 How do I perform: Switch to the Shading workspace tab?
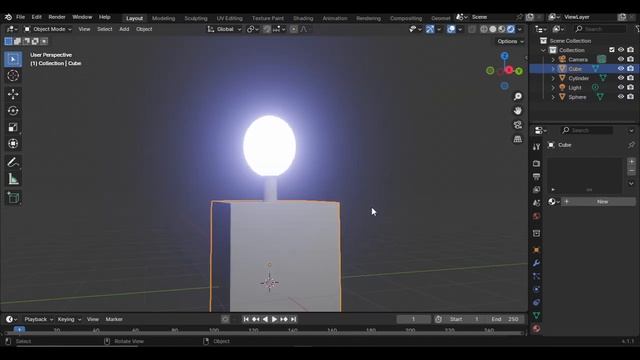(x=303, y=18)
